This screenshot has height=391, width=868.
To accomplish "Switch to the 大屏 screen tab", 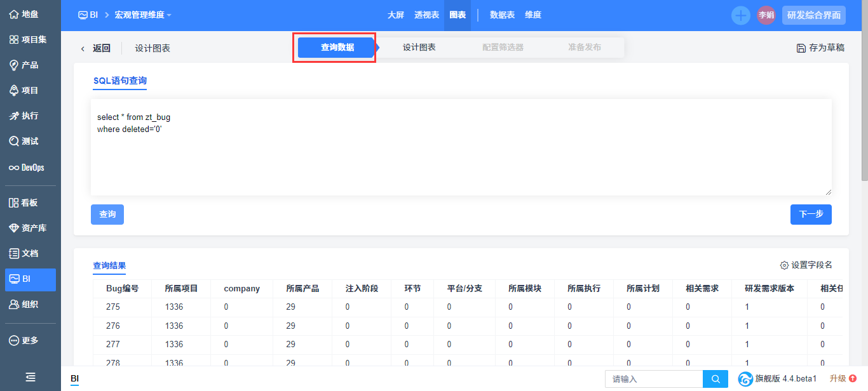I will pyautogui.click(x=396, y=15).
